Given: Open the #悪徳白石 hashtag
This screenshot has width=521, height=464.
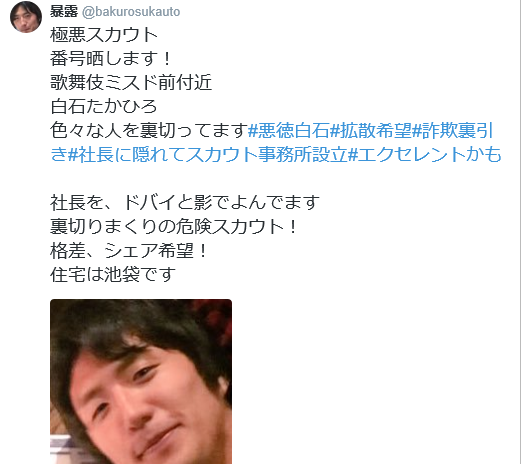Looking at the screenshot, I should [x=289, y=130].
